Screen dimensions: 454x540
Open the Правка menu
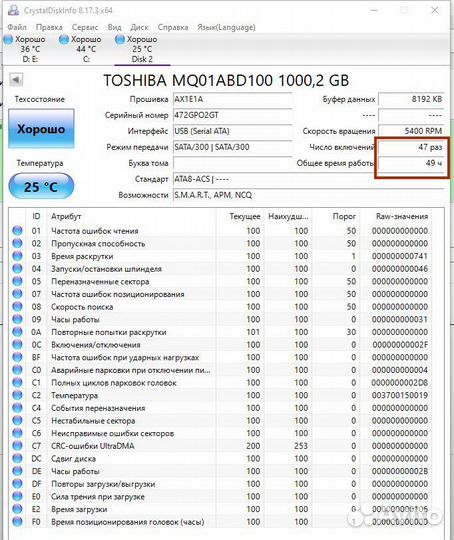click(49, 27)
